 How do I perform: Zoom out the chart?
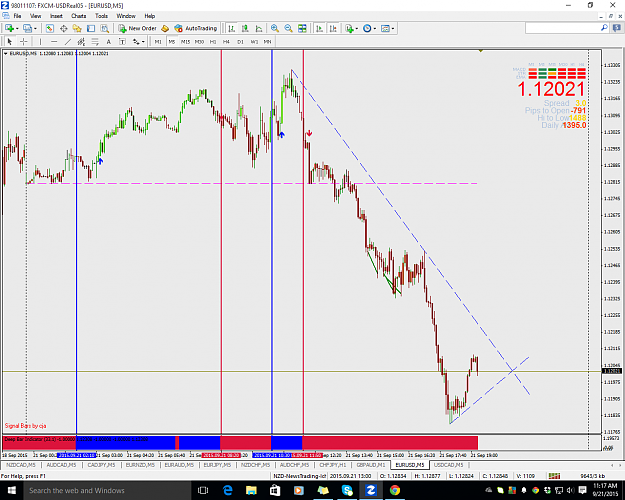coord(288,28)
